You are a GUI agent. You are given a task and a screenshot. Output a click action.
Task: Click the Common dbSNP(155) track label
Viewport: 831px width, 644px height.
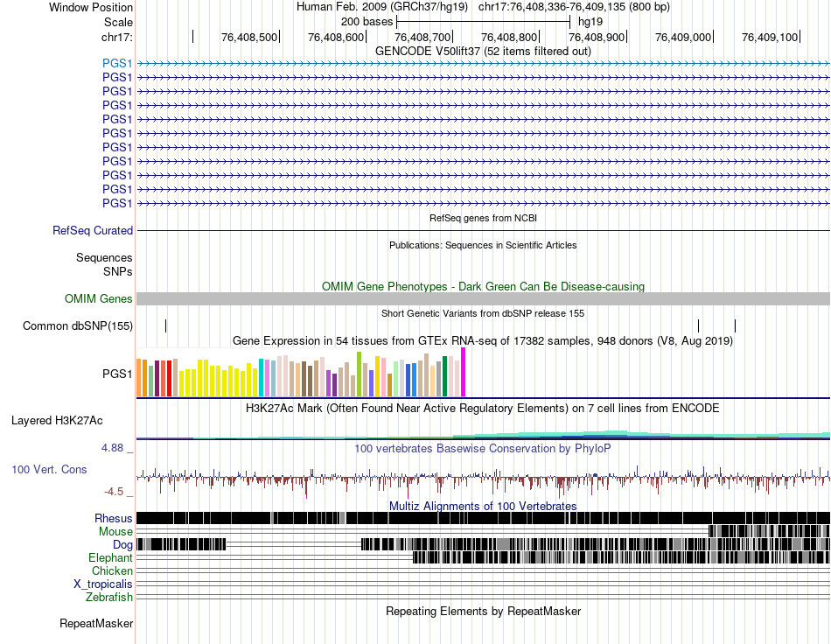[78, 326]
